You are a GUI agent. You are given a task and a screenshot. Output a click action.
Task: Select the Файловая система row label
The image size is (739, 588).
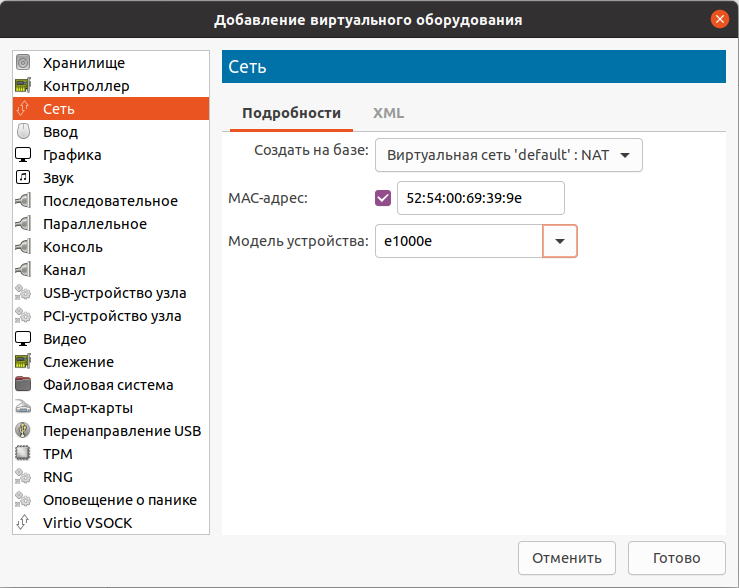[x=108, y=385]
